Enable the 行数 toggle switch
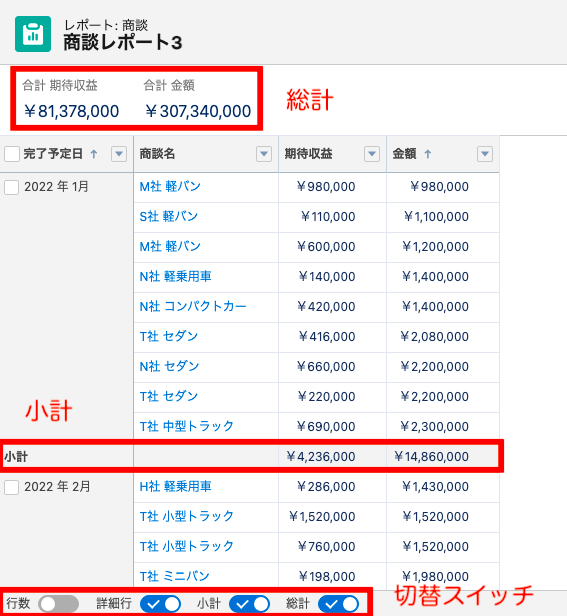This screenshot has height=616, width=567. coord(58,604)
